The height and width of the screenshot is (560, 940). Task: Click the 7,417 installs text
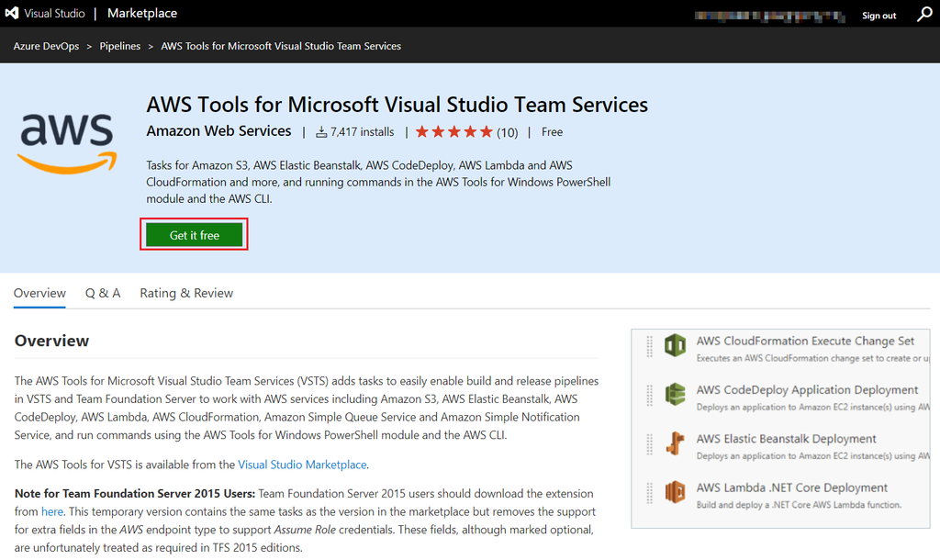(362, 132)
